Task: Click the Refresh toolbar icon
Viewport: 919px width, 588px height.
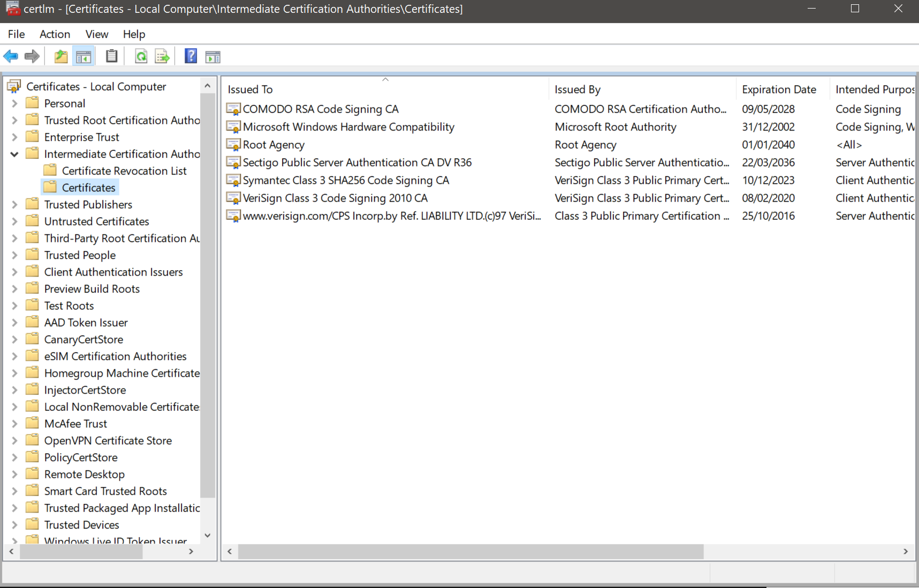Action: [x=141, y=56]
